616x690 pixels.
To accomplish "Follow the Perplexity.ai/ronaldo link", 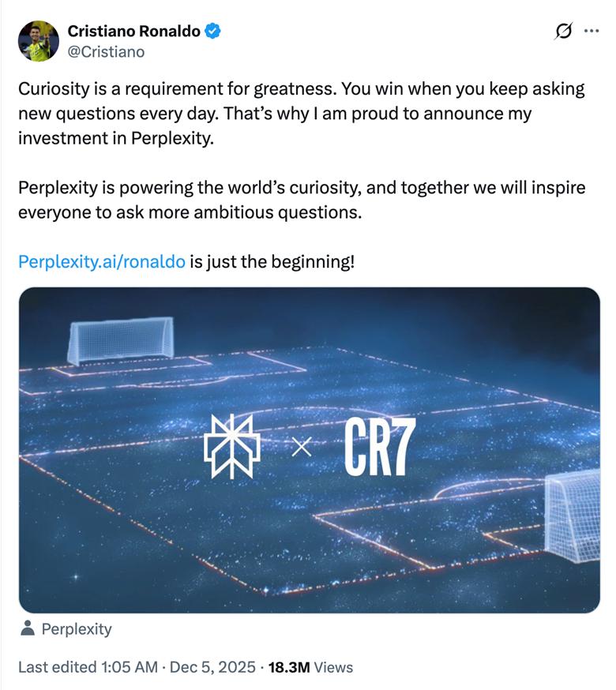I will (x=101, y=261).
